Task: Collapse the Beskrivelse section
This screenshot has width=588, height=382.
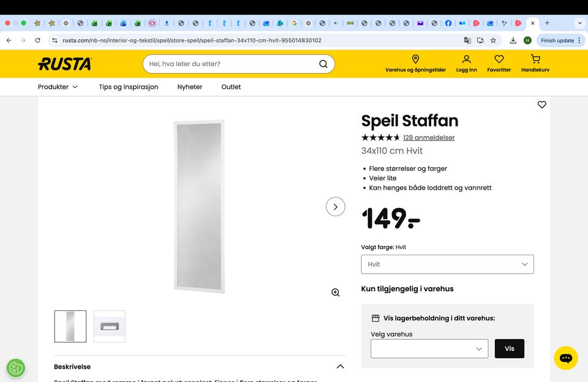Action: point(340,367)
